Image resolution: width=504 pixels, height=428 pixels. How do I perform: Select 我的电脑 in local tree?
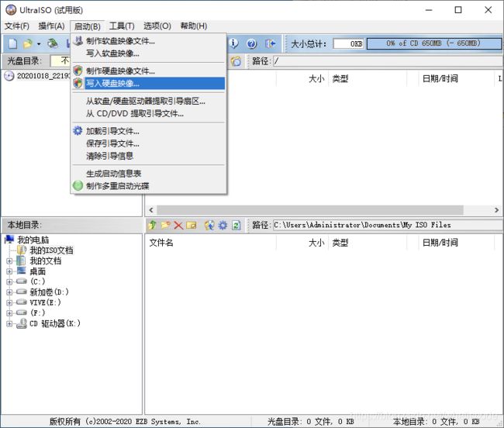pos(33,240)
